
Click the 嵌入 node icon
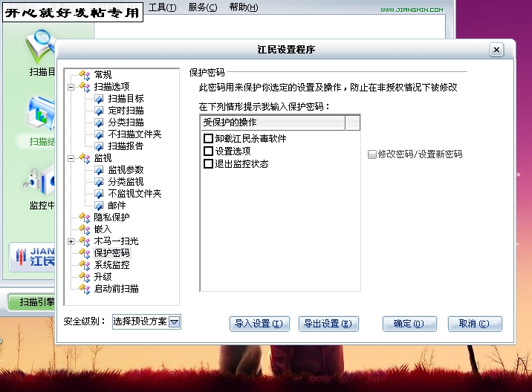[x=85, y=229]
